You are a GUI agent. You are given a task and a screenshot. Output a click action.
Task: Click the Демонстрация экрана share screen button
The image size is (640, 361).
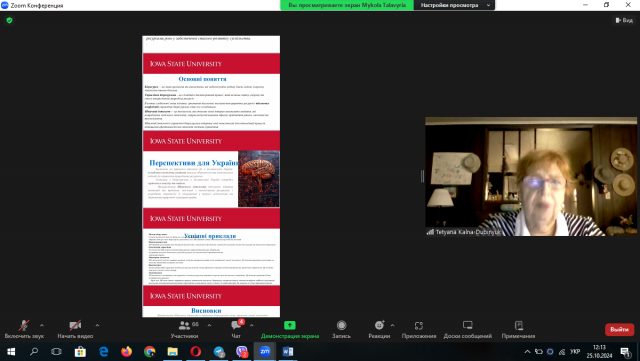click(290, 329)
